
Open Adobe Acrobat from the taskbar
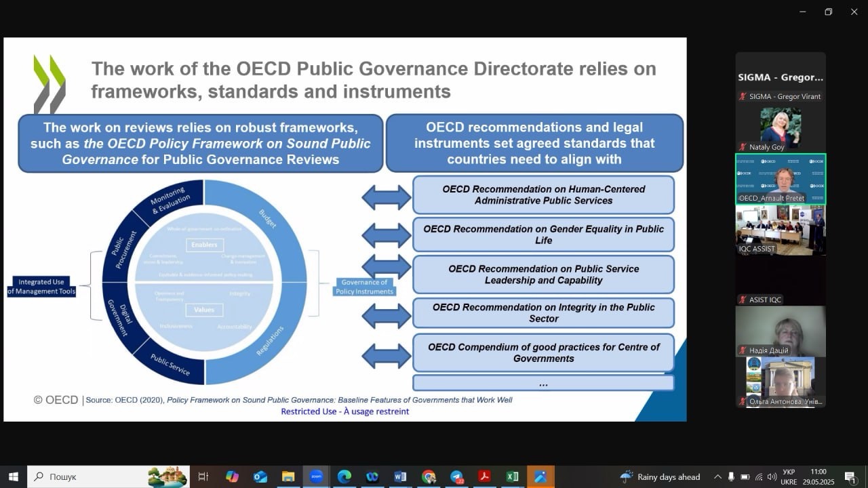click(x=484, y=476)
